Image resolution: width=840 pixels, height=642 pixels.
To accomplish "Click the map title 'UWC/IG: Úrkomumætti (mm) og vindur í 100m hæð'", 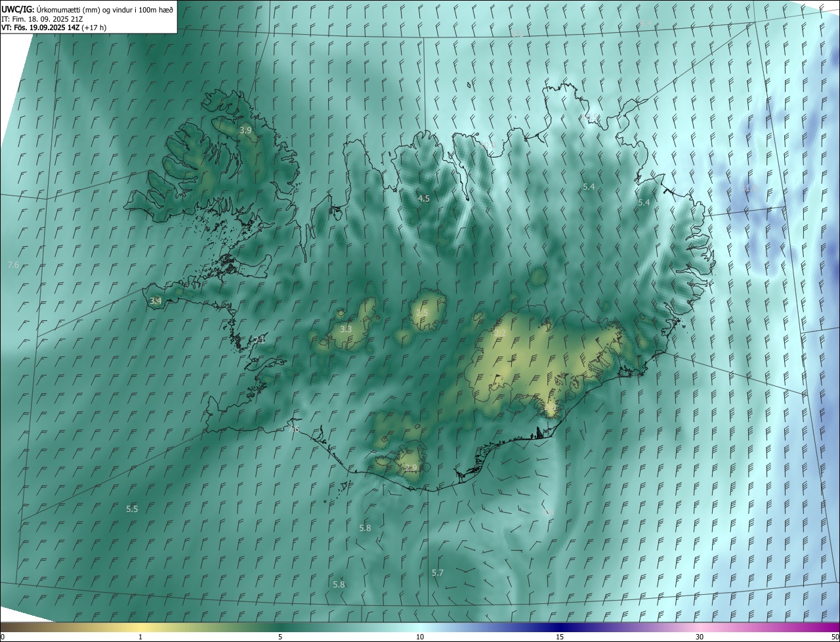I will [x=87, y=9].
